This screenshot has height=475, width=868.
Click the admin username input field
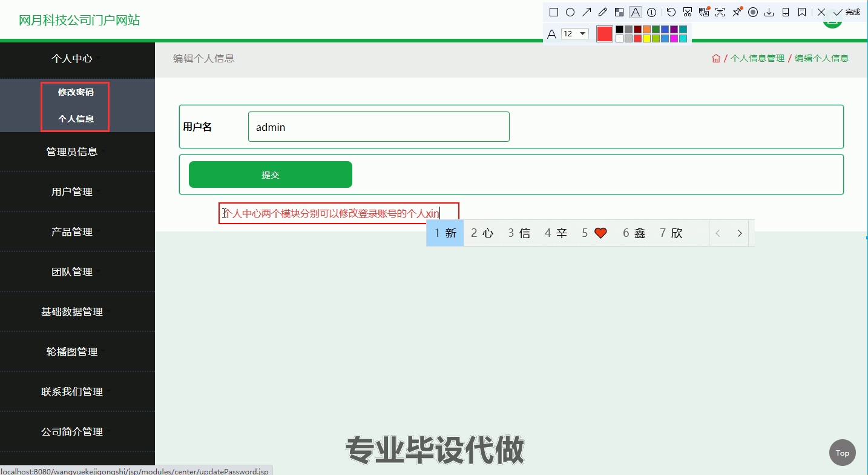378,127
